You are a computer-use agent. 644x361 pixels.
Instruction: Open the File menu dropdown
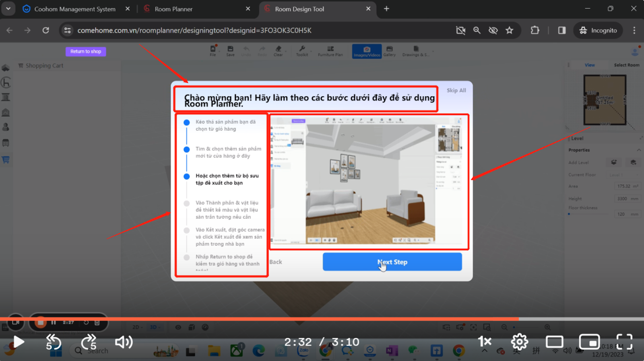coord(213,51)
